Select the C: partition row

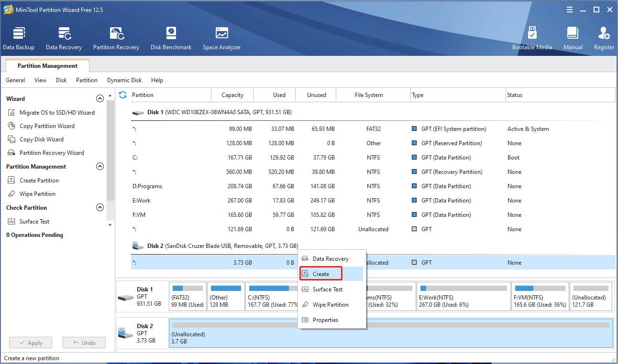click(373, 158)
